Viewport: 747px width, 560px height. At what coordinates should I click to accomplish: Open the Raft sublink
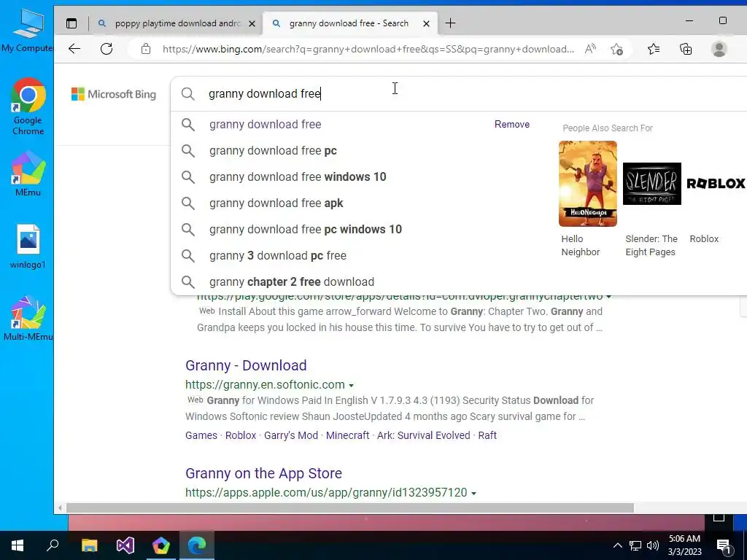tap(487, 435)
